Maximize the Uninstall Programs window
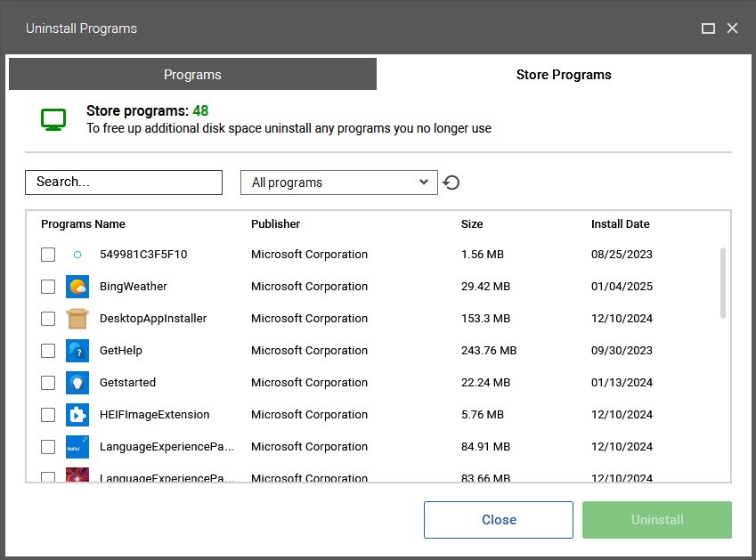 708,28
